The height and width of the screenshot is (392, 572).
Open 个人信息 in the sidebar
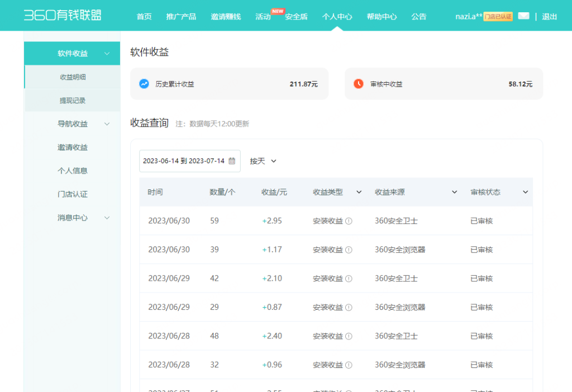tap(73, 171)
